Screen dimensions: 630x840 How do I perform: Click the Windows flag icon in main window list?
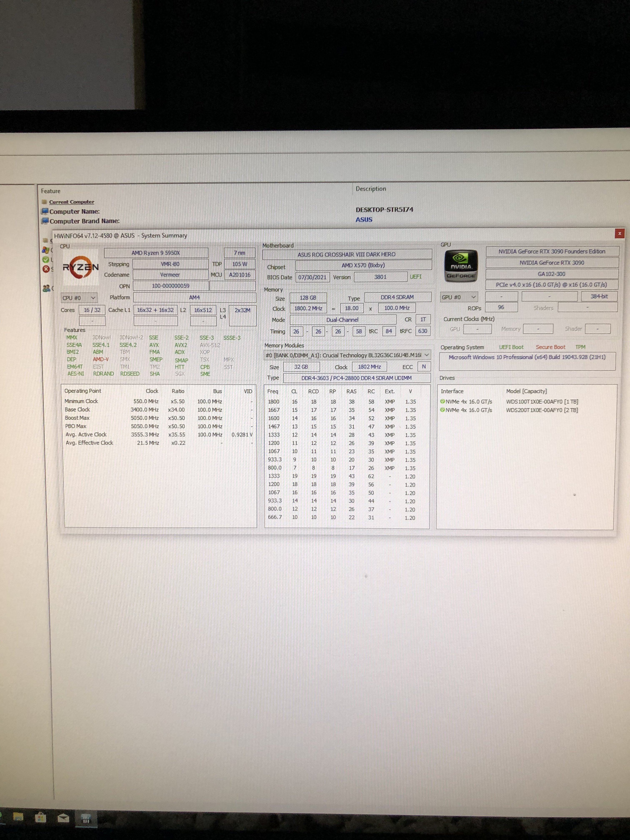(46, 250)
